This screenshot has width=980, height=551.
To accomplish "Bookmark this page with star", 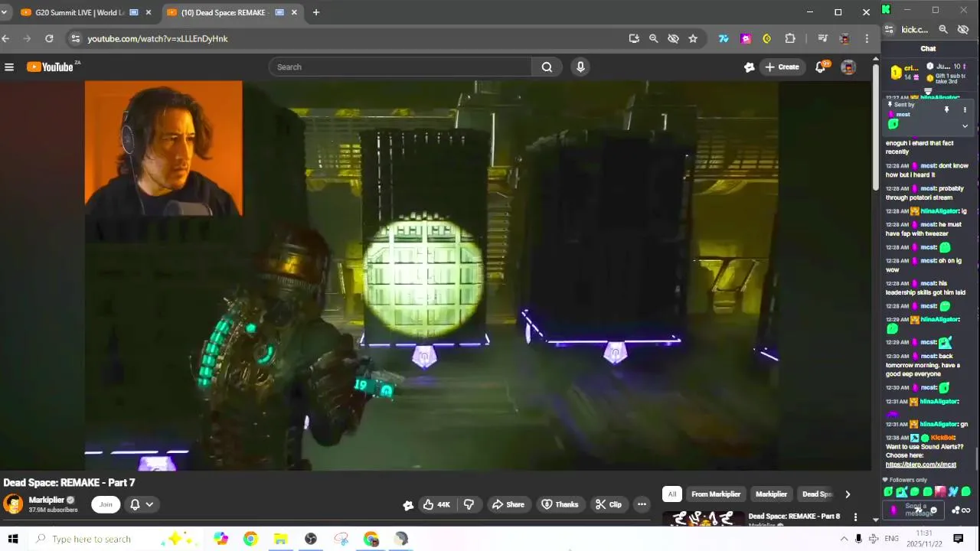I will click(x=693, y=38).
